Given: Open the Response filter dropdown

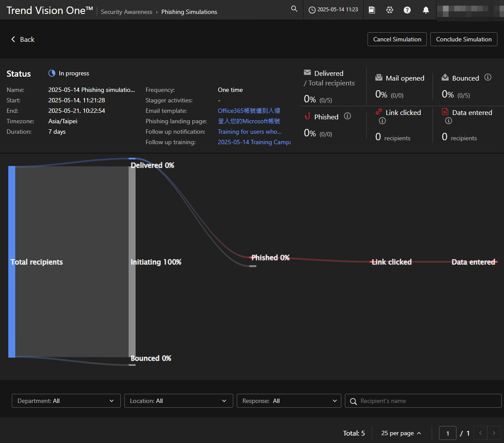Looking at the screenshot, I should (x=289, y=401).
